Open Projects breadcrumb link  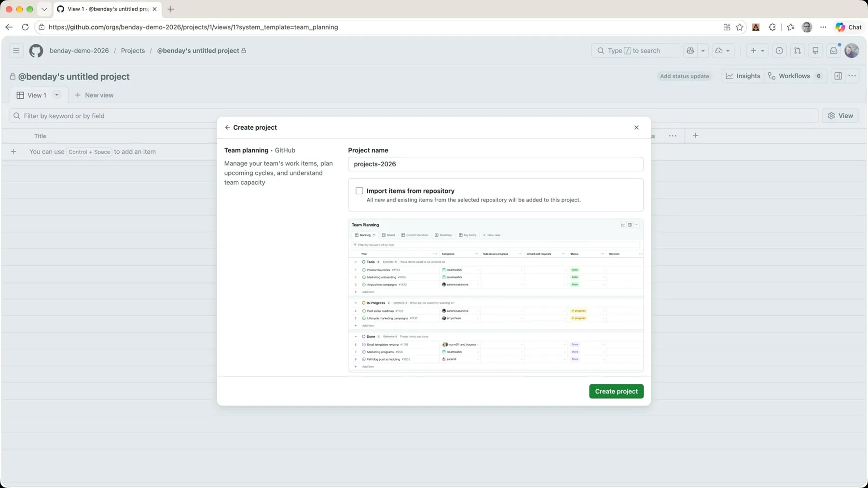(133, 51)
